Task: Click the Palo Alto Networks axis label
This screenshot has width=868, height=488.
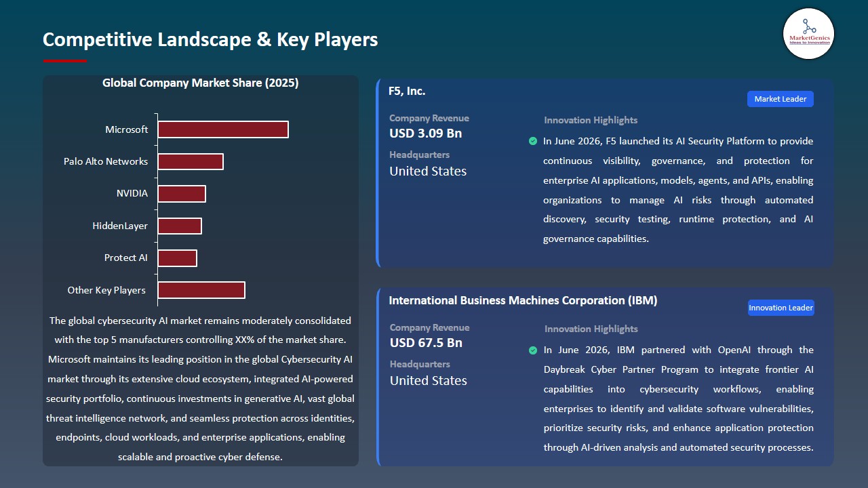Action: pyautogui.click(x=106, y=161)
